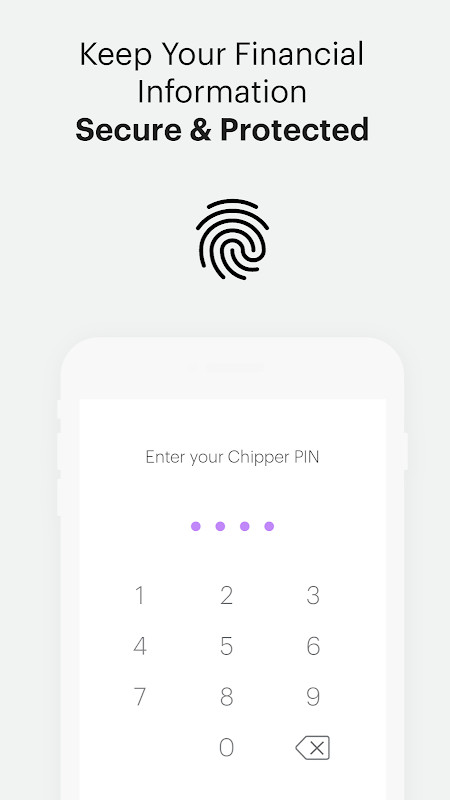
Task: Click the third purple PIN dot
Action: [245, 526]
